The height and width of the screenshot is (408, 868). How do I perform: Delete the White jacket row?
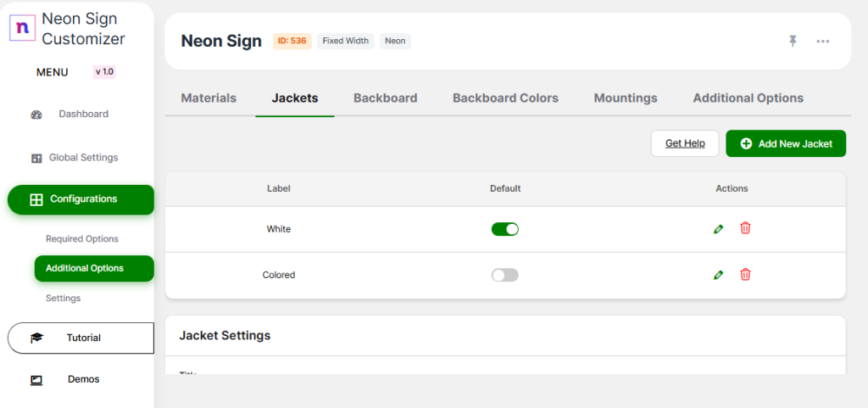pos(745,228)
